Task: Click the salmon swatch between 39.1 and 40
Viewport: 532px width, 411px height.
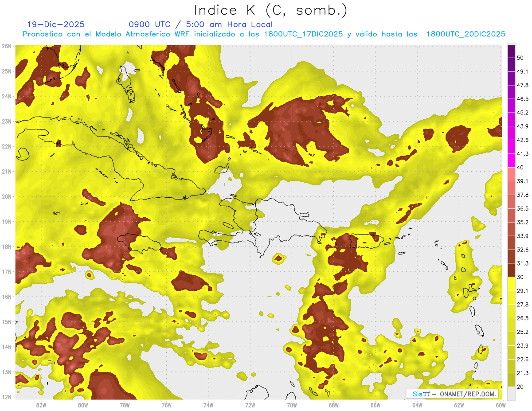Action: (x=511, y=174)
